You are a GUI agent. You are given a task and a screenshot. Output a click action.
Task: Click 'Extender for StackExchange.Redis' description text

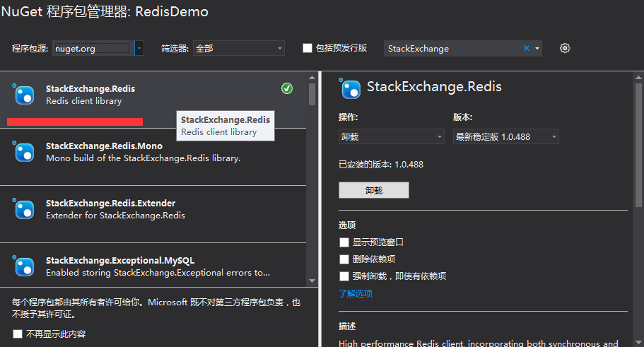(115, 215)
